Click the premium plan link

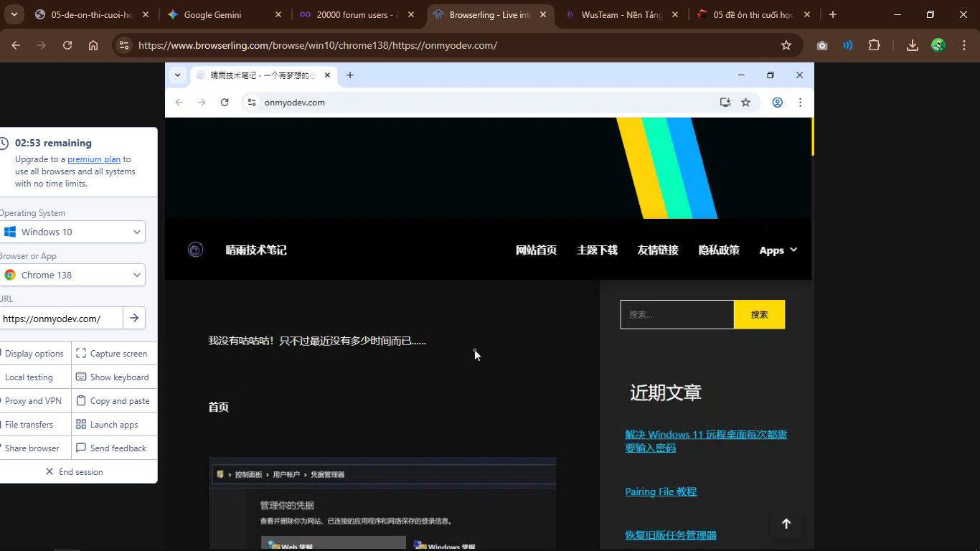(x=94, y=159)
